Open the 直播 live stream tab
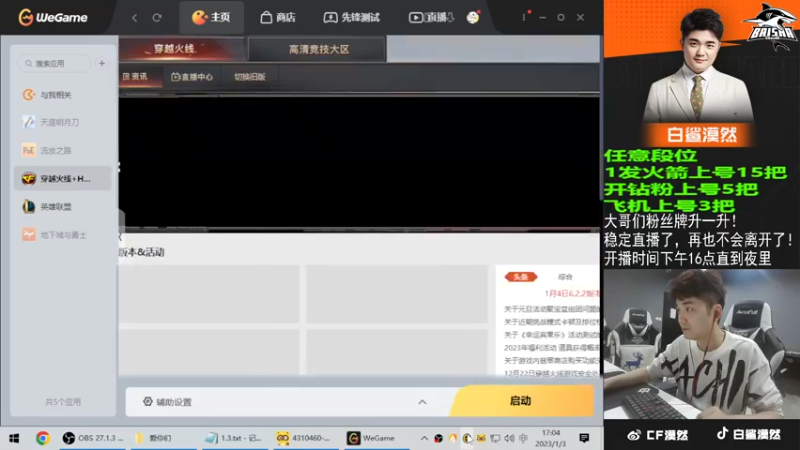The height and width of the screenshot is (450, 800). [x=431, y=17]
